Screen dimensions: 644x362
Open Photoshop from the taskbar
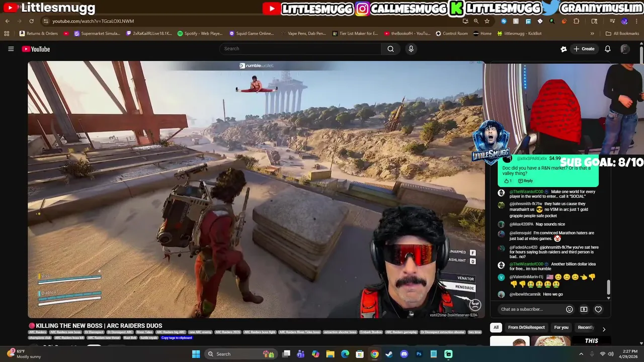click(x=419, y=354)
